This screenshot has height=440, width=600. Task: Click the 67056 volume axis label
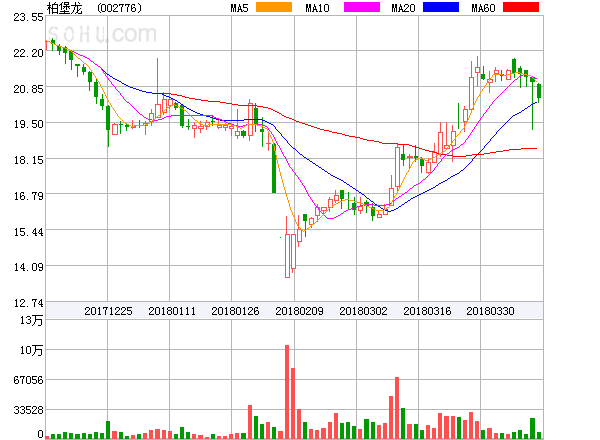coord(28,380)
